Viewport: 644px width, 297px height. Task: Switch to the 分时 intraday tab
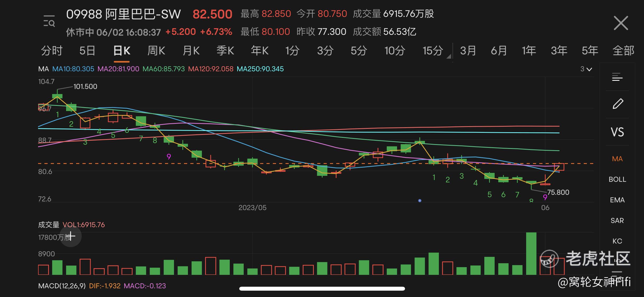pyautogui.click(x=52, y=51)
